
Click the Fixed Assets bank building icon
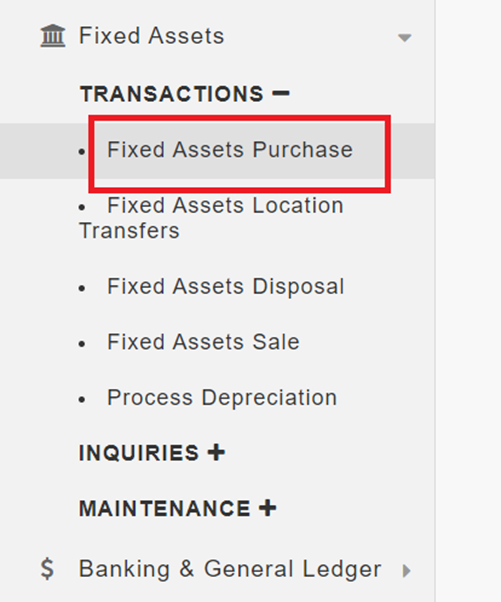(53, 36)
